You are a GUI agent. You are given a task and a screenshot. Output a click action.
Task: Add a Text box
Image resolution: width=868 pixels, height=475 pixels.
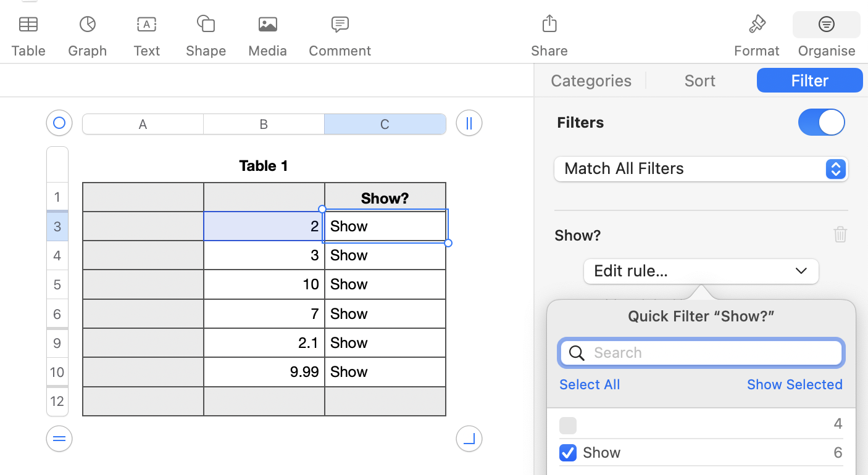pyautogui.click(x=146, y=25)
